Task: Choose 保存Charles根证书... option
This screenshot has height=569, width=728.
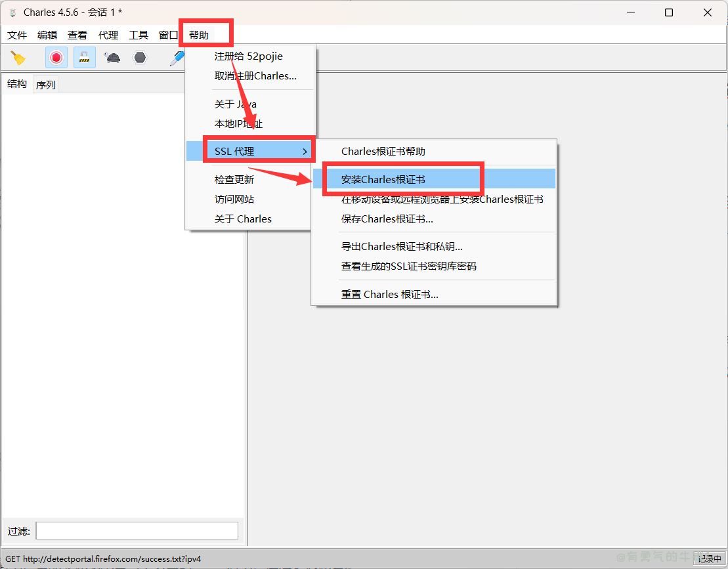Action: [387, 219]
